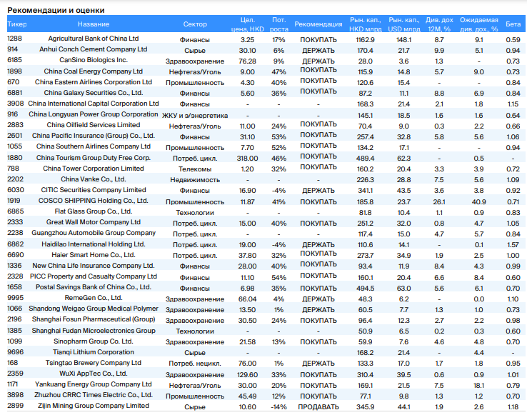This screenshot has width=527, height=420.
Task: Click the 'Название' column header
Action: (x=94, y=24)
